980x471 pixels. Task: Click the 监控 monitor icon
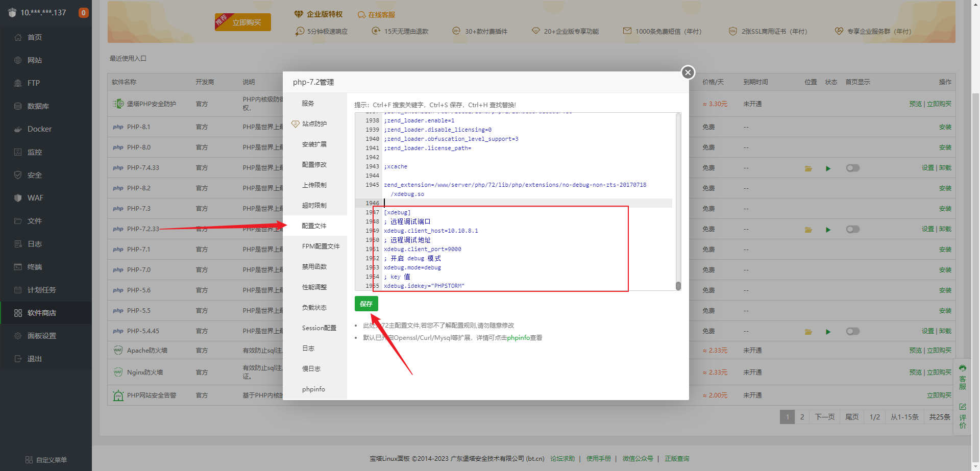click(x=18, y=152)
